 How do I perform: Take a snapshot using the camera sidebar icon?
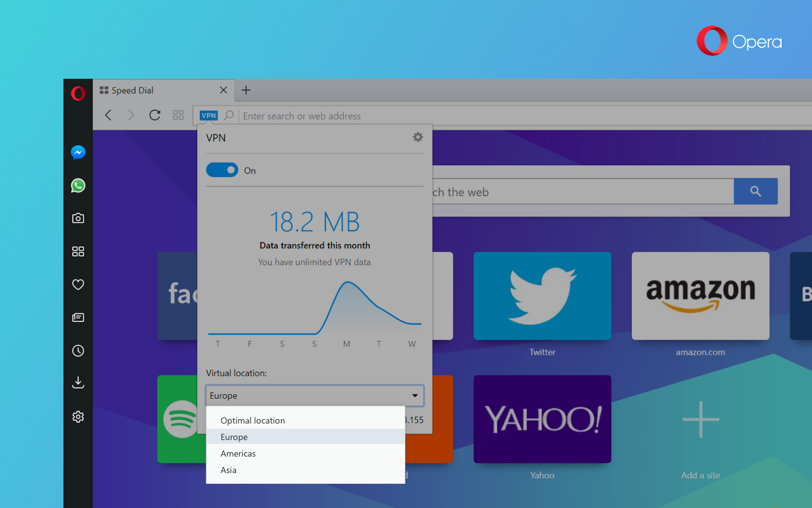[77, 218]
